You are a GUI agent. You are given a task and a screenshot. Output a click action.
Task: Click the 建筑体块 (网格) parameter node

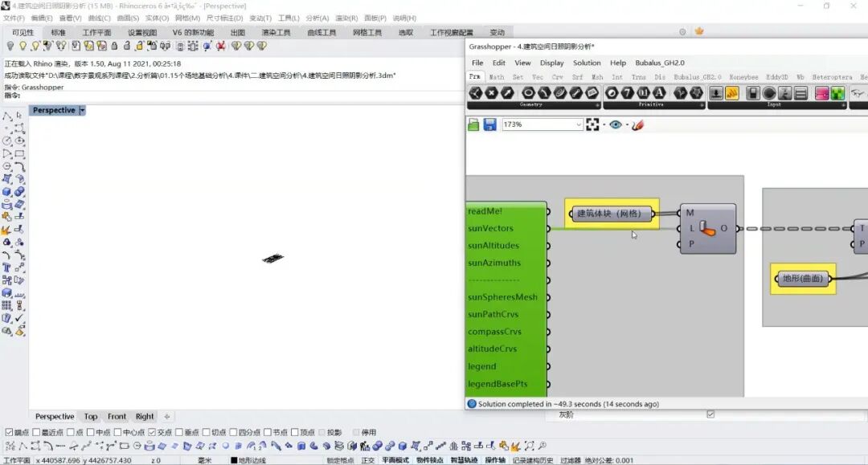point(612,214)
